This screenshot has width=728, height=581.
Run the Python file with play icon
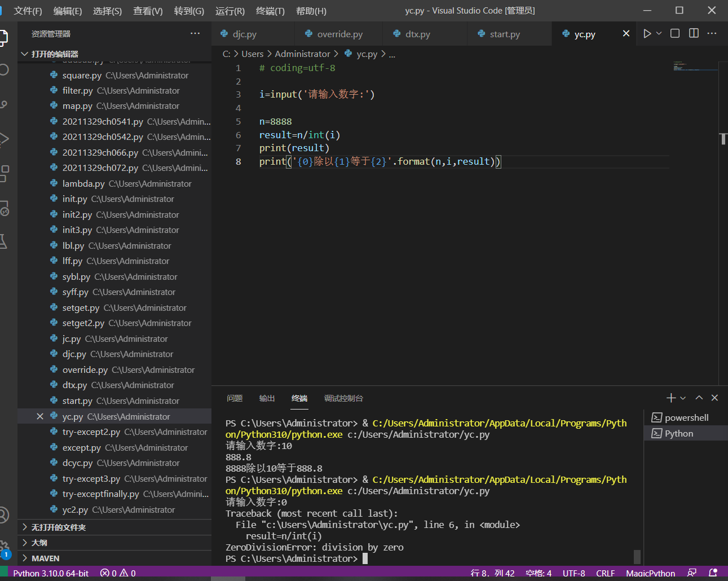coord(647,34)
